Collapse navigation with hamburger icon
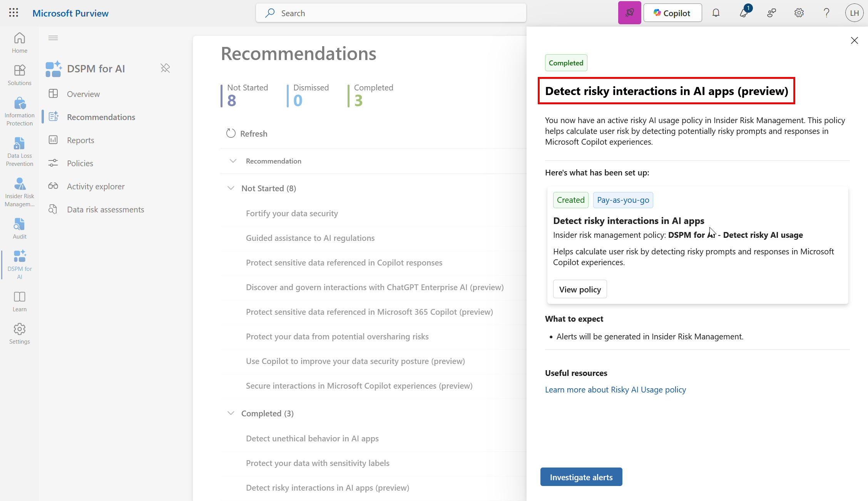This screenshot has height=501, width=868. (53, 38)
